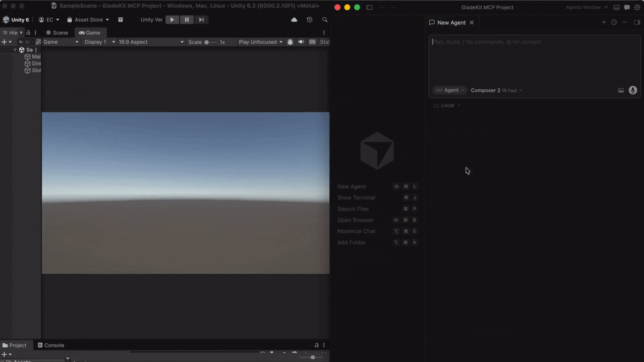The height and width of the screenshot is (362, 644).
Task: Start Play mode in Unity
Action: click(x=172, y=20)
